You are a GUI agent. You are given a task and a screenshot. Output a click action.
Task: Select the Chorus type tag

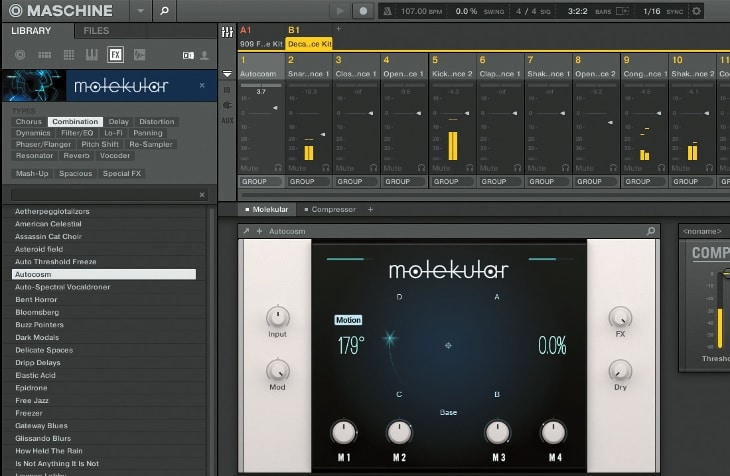point(28,122)
